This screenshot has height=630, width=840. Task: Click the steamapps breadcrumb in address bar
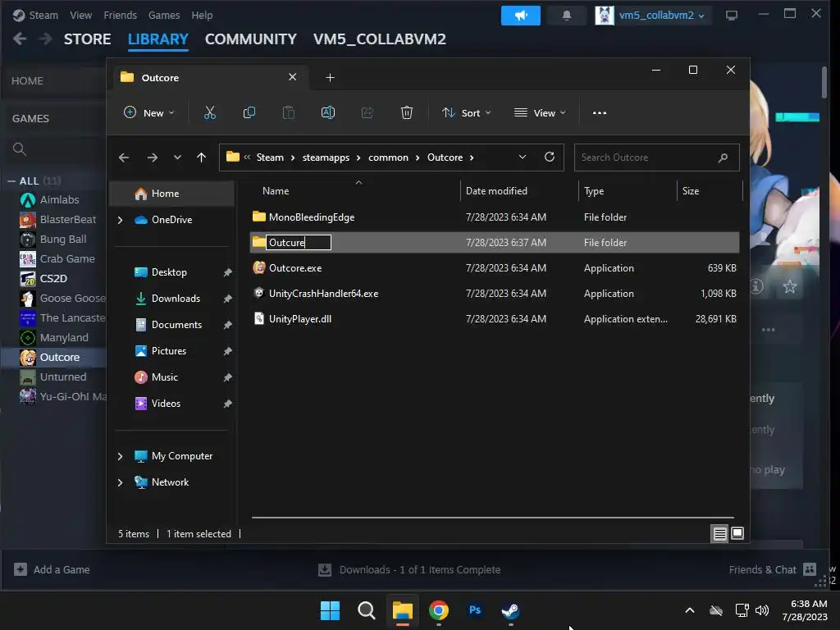(326, 157)
